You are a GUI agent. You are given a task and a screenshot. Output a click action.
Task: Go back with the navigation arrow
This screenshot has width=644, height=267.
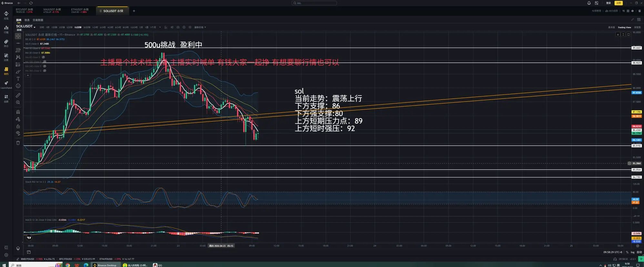pyautogui.click(x=19, y=3)
